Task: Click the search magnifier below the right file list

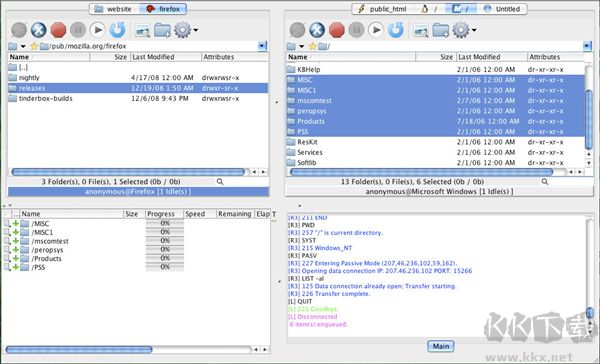Action: click(x=545, y=182)
